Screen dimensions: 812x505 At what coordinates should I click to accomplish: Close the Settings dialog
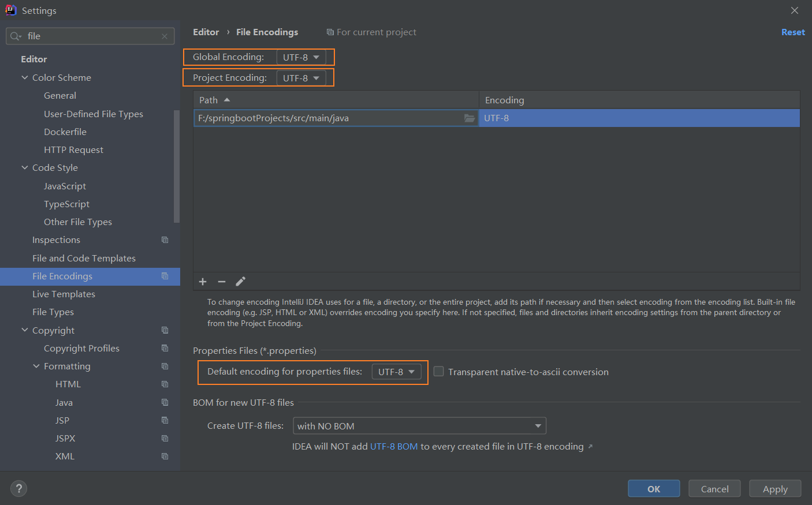(795, 10)
